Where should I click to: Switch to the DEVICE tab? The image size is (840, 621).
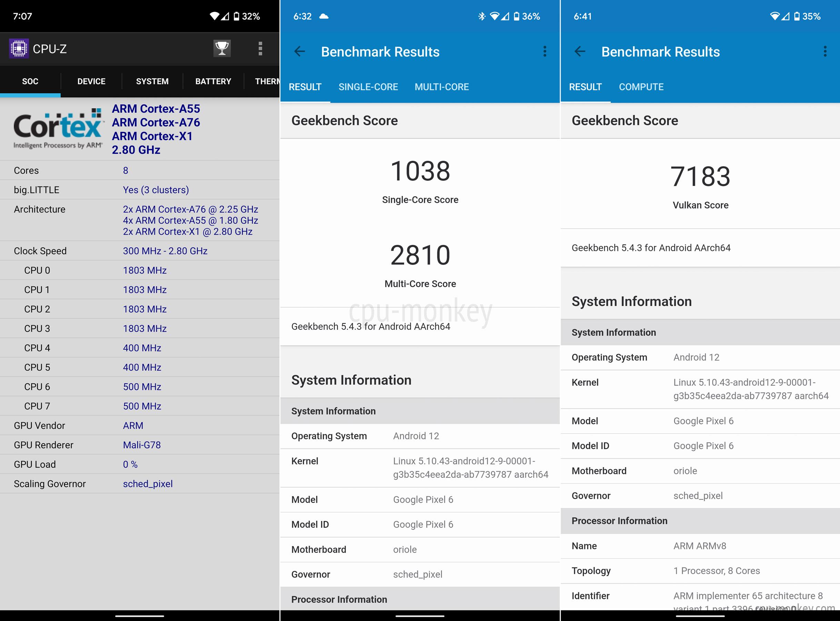pyautogui.click(x=91, y=81)
